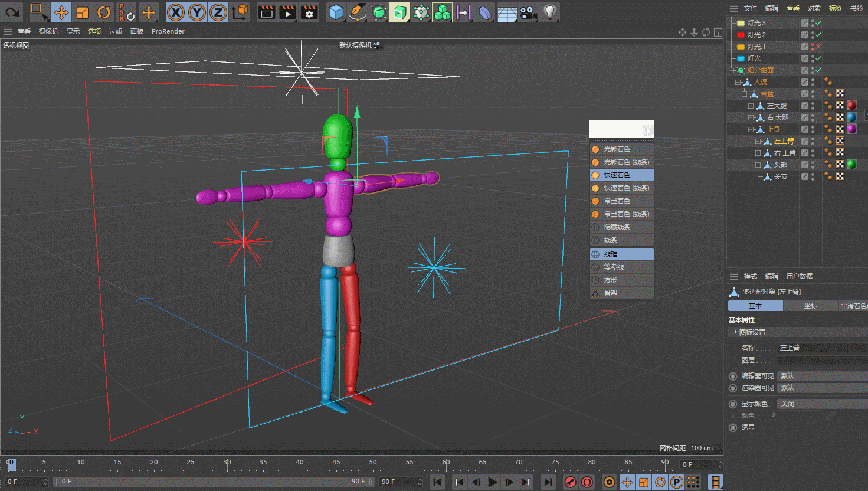
Task: Open the ProRender viewport menu
Action: click(x=168, y=31)
